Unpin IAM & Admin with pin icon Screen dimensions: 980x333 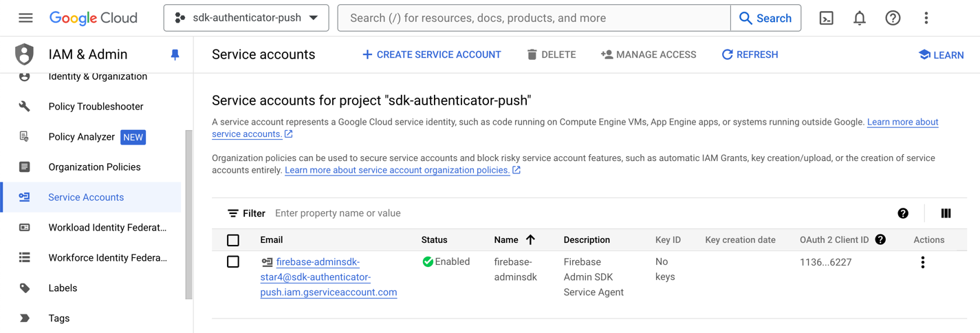175,54
